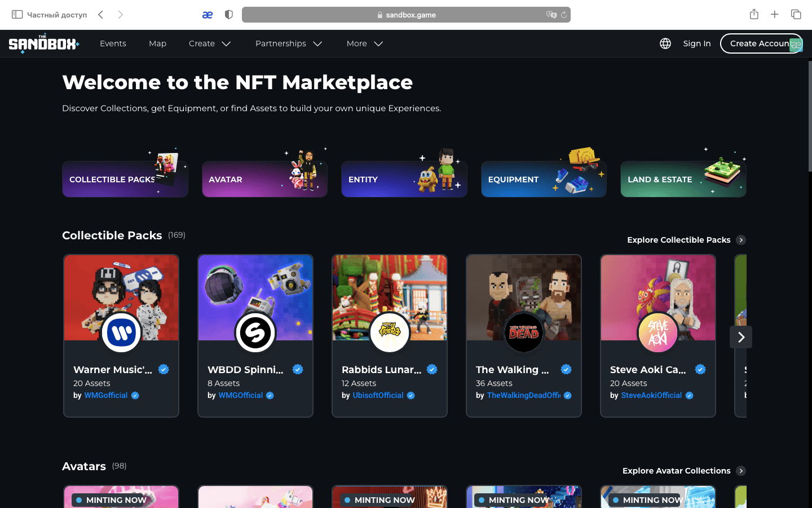
Task: Open a new Safari tab
Action: tap(775, 15)
